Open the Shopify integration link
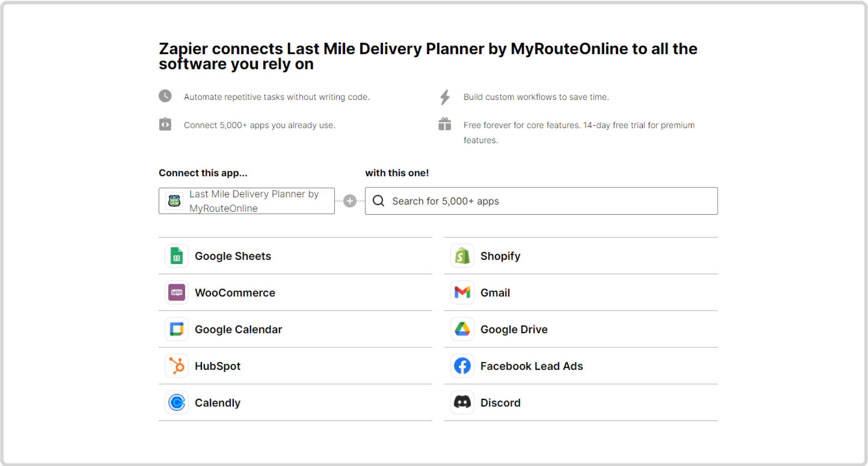This screenshot has width=868, height=466. tap(581, 256)
